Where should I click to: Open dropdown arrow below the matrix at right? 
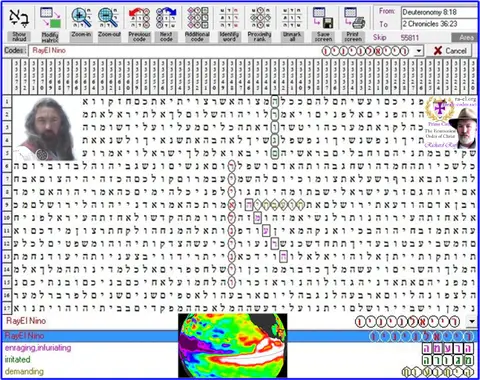coord(472,321)
